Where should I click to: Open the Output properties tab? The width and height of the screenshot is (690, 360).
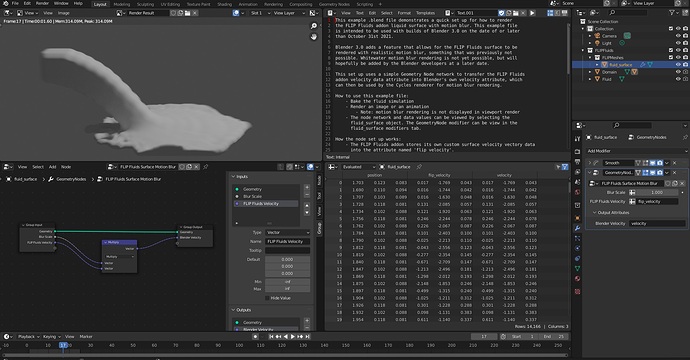(577, 162)
